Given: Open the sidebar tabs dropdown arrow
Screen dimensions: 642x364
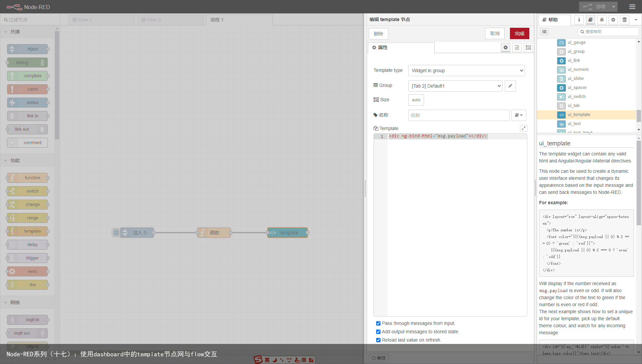Looking at the screenshot, I should coord(636,20).
